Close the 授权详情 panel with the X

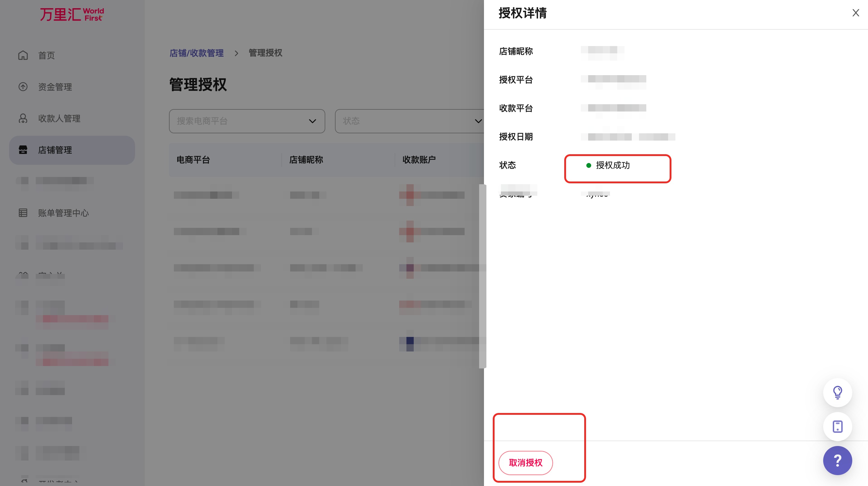pyautogui.click(x=856, y=13)
